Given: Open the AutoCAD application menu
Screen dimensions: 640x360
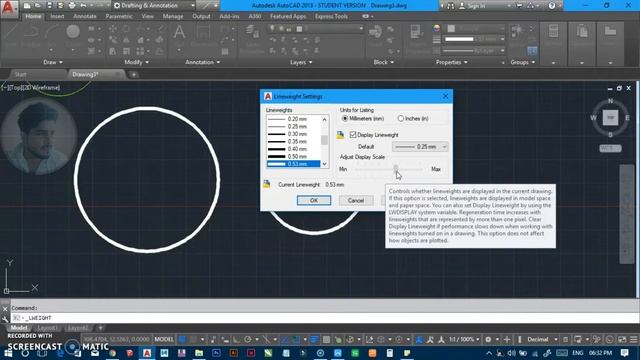Looking at the screenshot, I should 9,9.
